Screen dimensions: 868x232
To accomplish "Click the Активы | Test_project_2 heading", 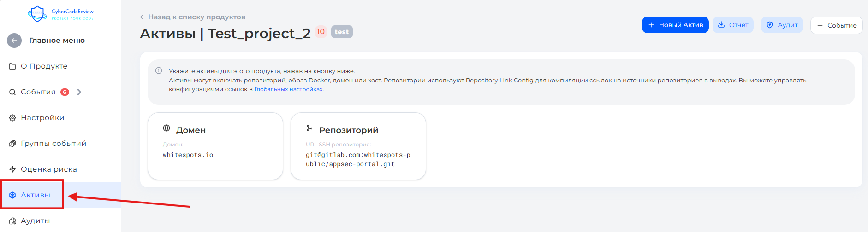I will (225, 33).
